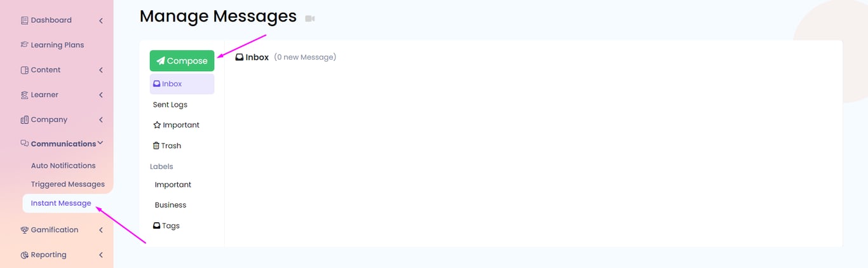This screenshot has width=868, height=268.
Task: Open the Trash folder
Action: (167, 145)
